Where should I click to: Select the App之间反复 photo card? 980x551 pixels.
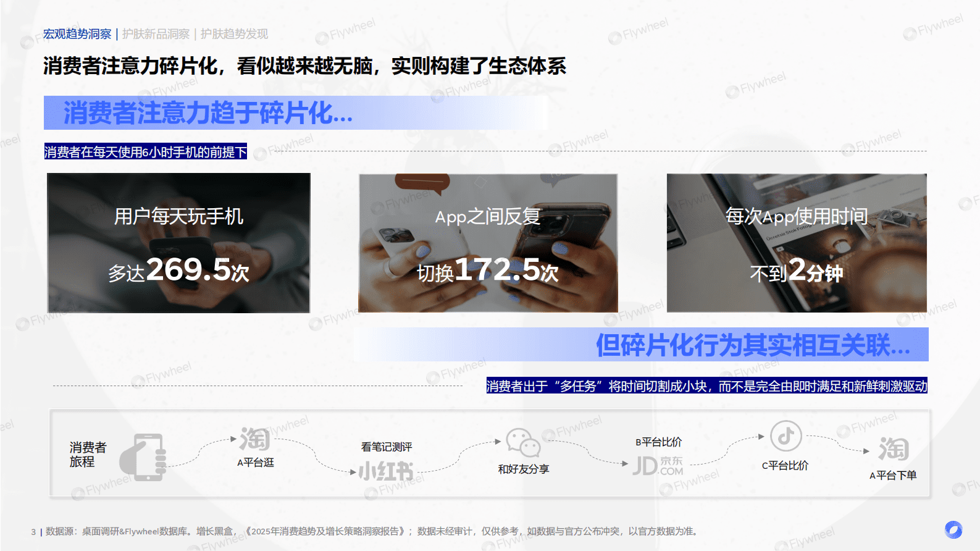[488, 243]
